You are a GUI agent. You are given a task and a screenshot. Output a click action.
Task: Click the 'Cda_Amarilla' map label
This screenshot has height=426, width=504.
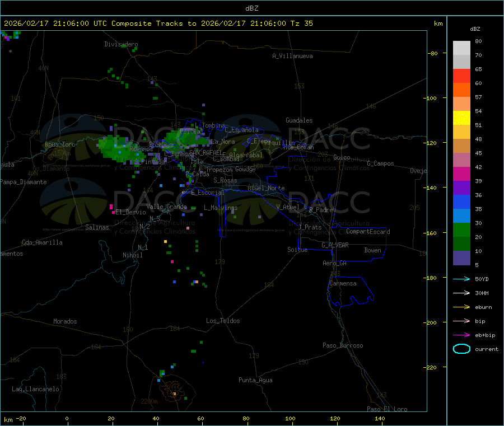click(x=42, y=242)
